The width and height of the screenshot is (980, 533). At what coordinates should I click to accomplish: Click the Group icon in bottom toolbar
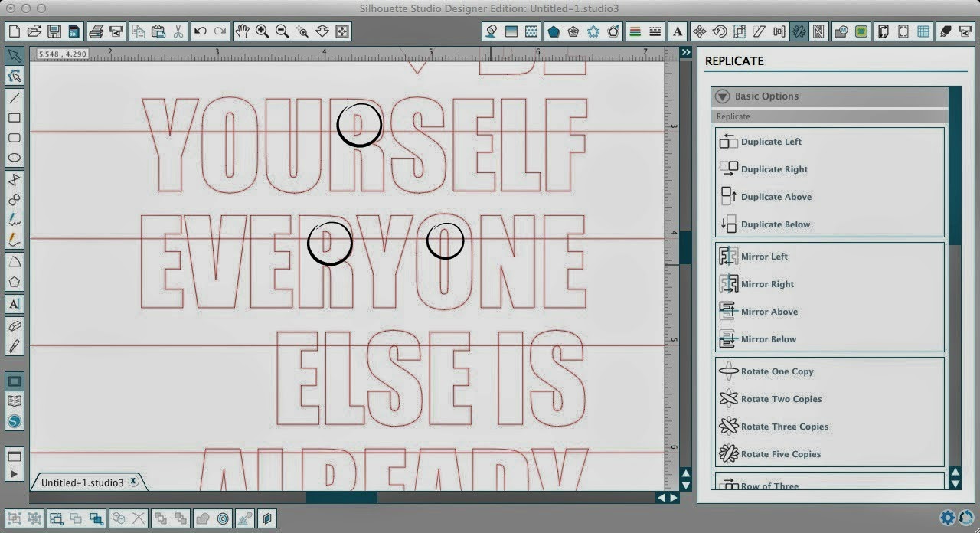(x=15, y=518)
